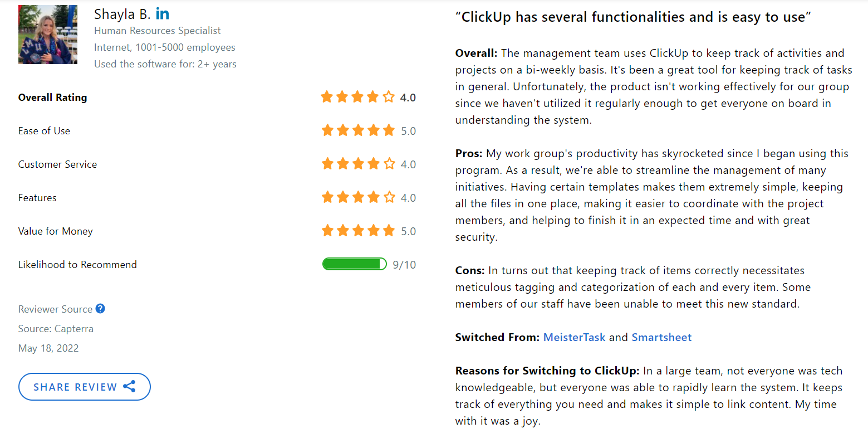Image resolution: width=868 pixels, height=438 pixels.
Task: Select the last star in Value for Money
Action: (389, 230)
